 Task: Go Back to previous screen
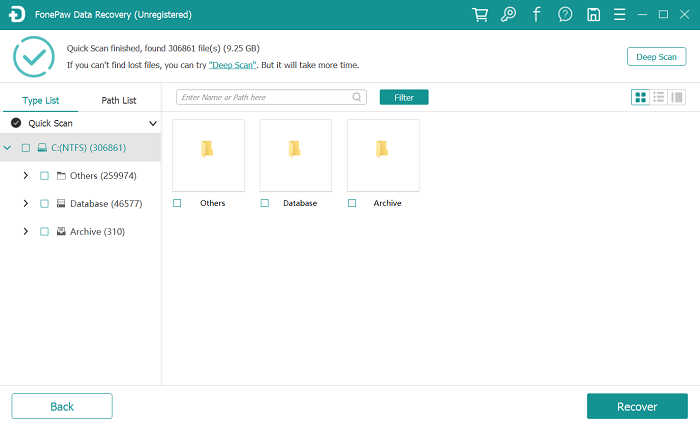62,406
